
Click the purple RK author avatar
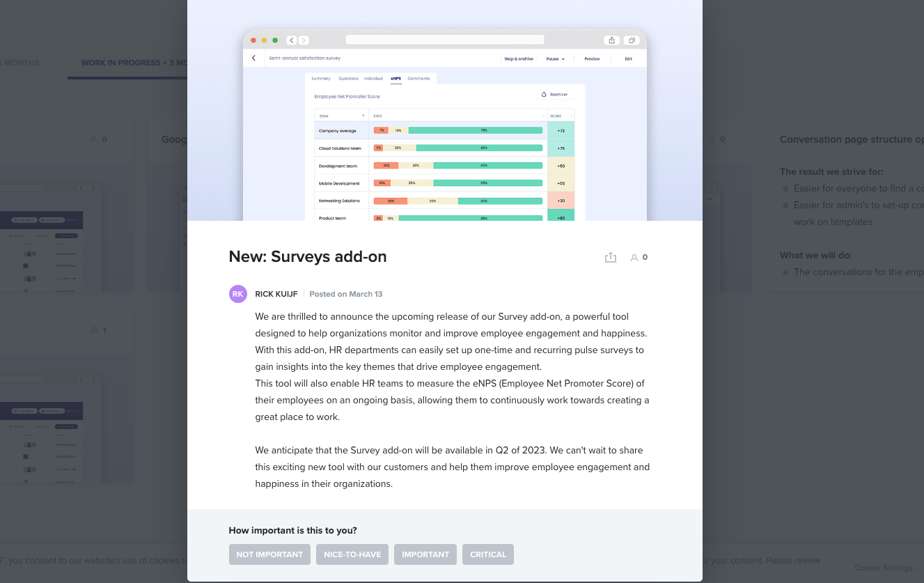coord(238,294)
